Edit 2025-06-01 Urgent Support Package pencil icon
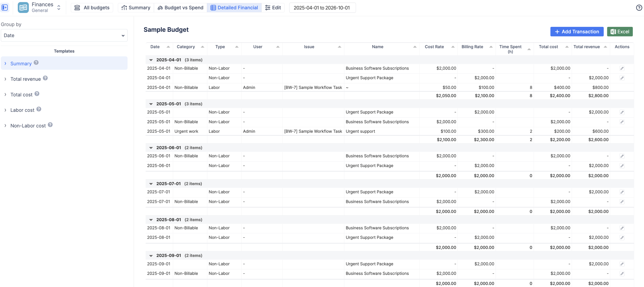This screenshot has width=644, height=287. [622, 166]
